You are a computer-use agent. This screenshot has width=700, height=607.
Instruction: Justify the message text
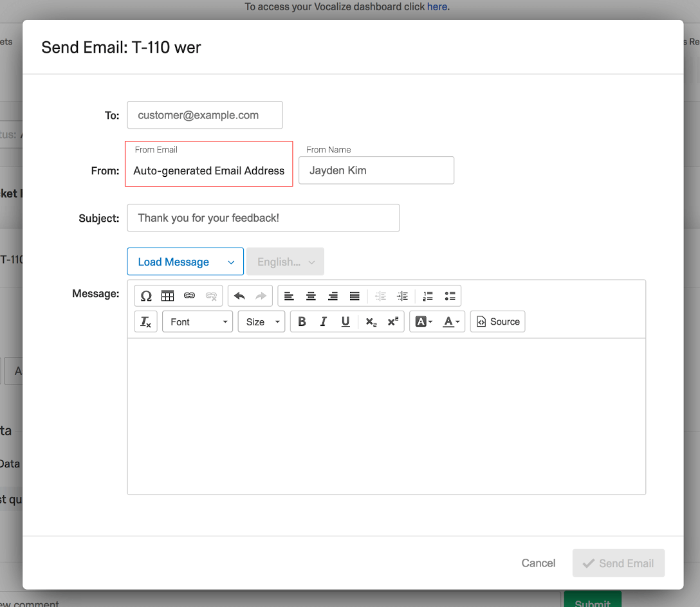pos(355,296)
